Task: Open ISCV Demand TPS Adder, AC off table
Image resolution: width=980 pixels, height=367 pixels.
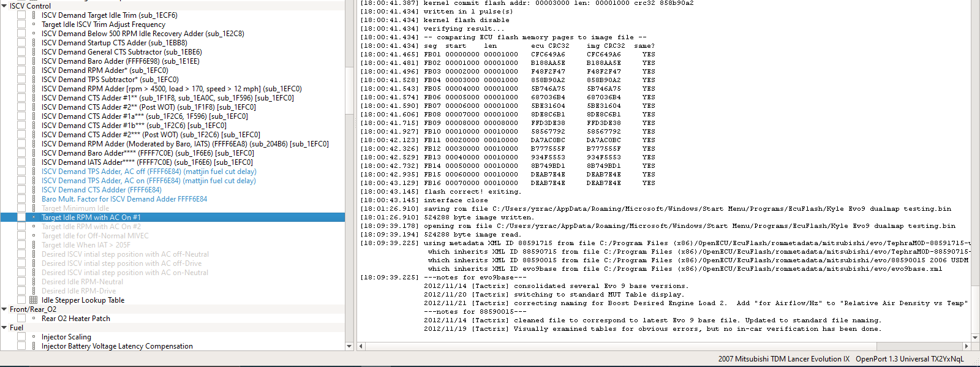Action: pyautogui.click(x=148, y=172)
